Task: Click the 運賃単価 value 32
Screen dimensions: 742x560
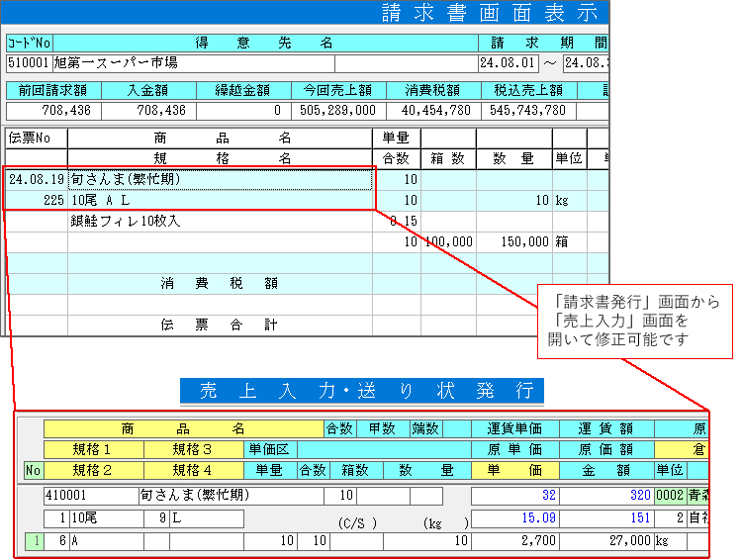Action: (514, 495)
